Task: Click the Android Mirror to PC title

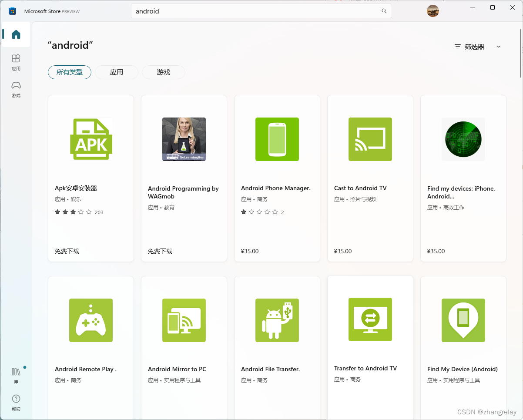Action: point(177,370)
